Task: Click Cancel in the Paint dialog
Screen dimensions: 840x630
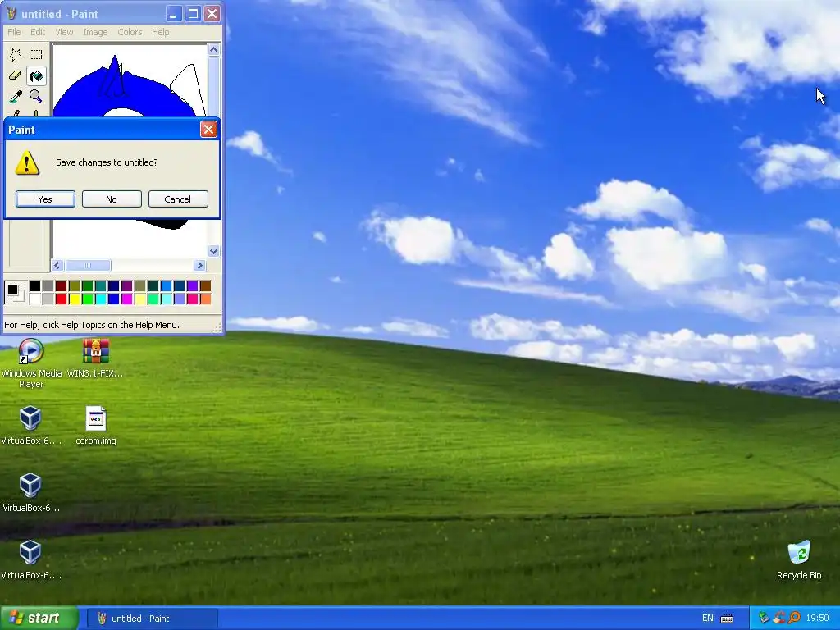Action: point(178,199)
